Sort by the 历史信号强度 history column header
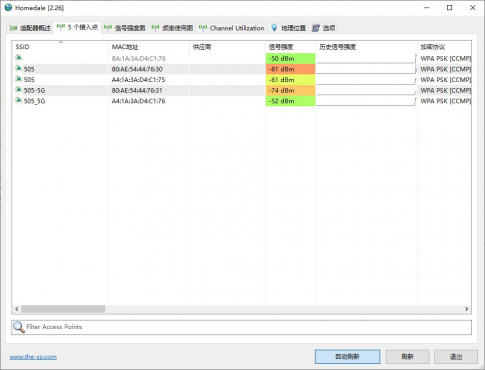 click(366, 47)
